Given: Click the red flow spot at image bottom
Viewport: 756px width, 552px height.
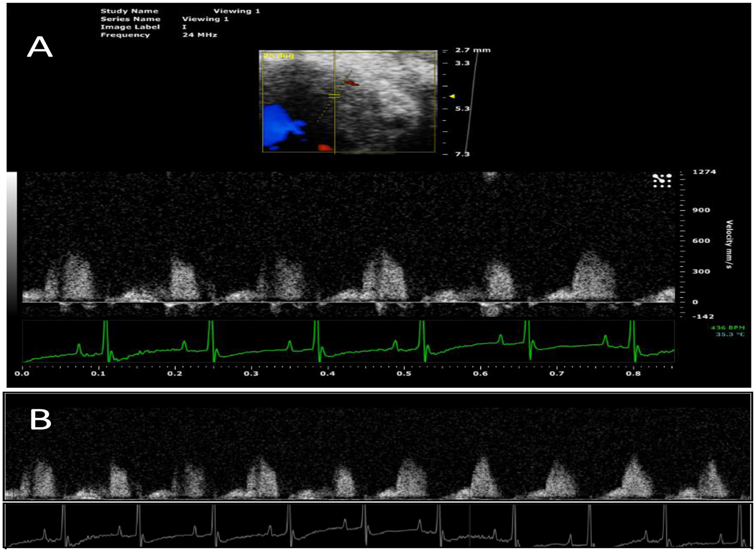Looking at the screenshot, I should pyautogui.click(x=325, y=148).
